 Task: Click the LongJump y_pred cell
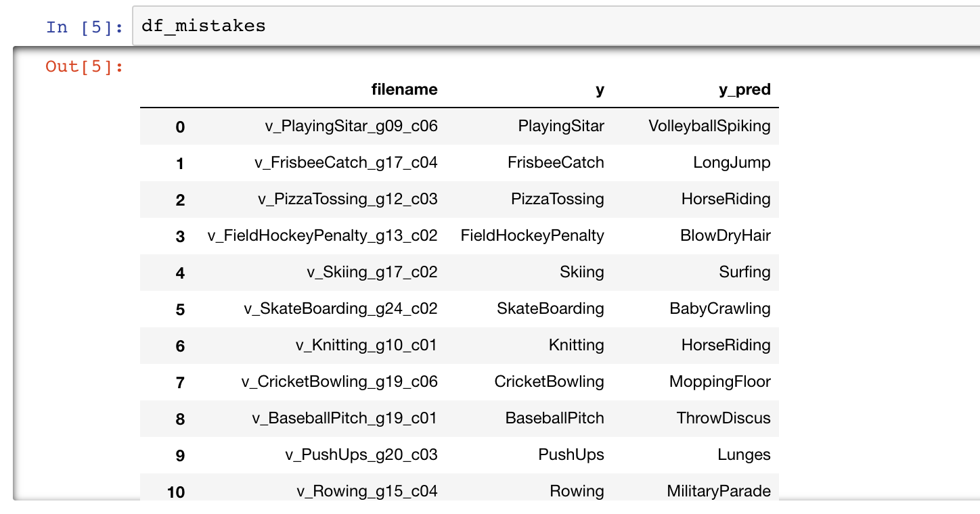(x=732, y=162)
